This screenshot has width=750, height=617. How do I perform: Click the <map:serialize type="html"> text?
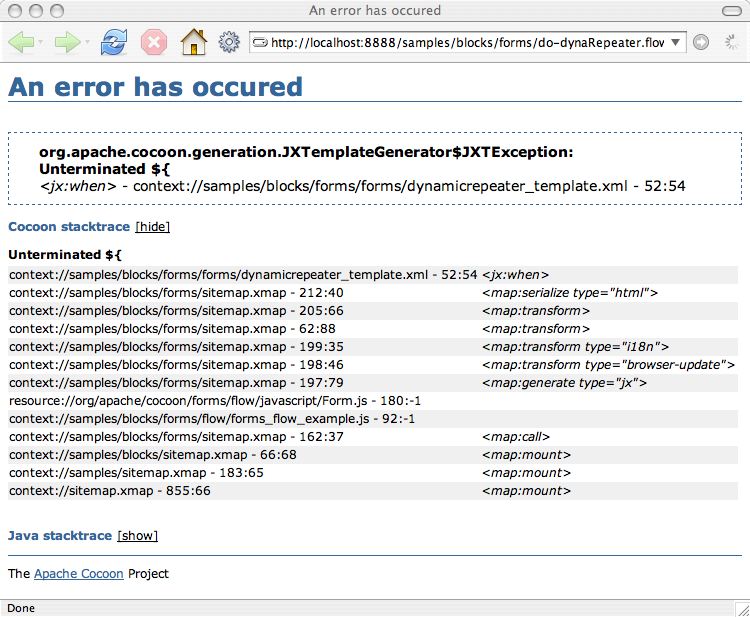click(x=570, y=293)
